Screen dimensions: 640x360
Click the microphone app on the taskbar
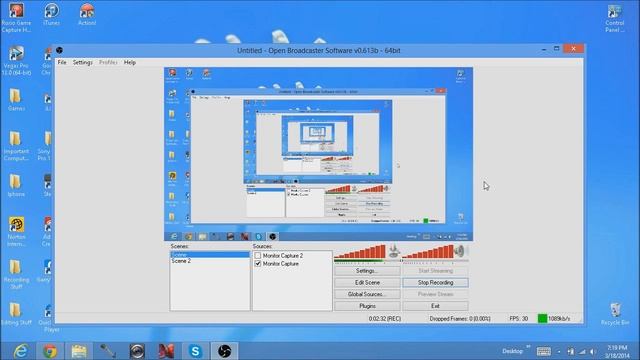108,351
